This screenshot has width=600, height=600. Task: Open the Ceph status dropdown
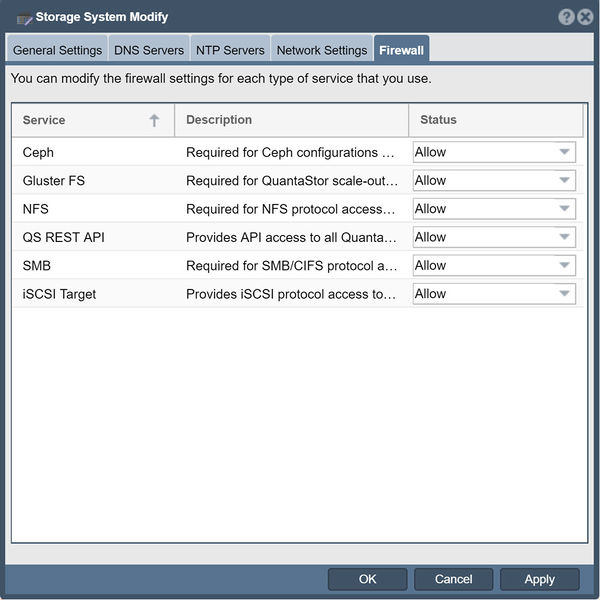(x=494, y=152)
